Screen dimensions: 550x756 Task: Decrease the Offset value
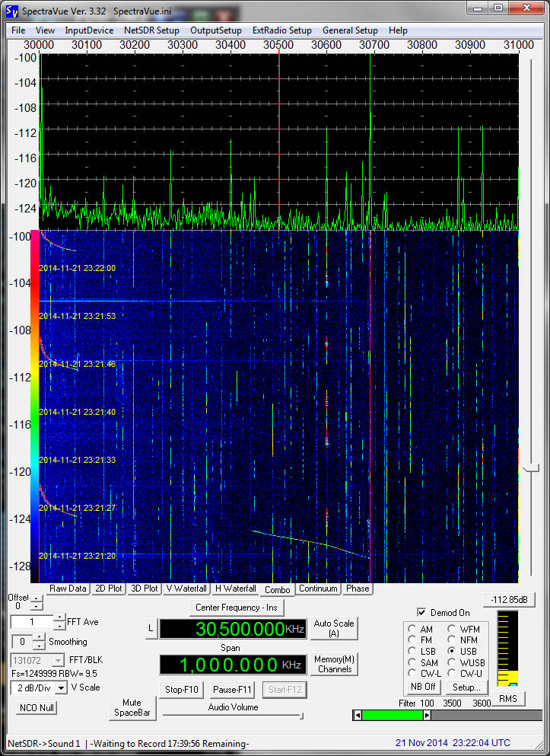(37, 606)
